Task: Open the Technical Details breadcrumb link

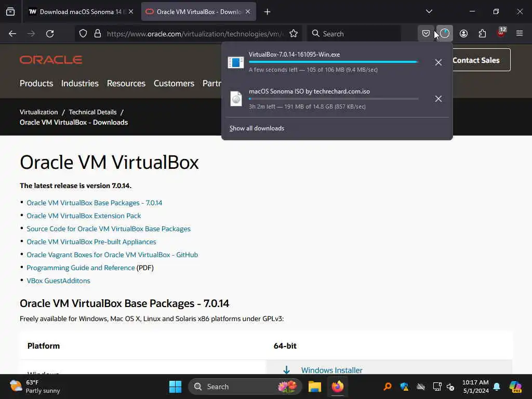Action: [x=92, y=112]
